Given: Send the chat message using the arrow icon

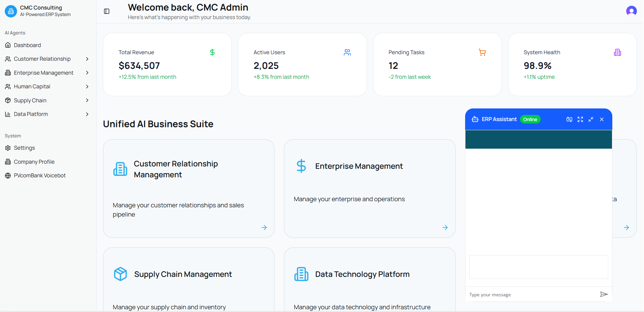Looking at the screenshot, I should [603, 294].
